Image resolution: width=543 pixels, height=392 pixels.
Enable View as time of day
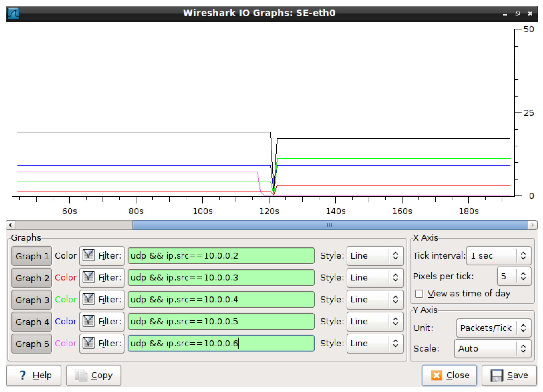click(419, 294)
